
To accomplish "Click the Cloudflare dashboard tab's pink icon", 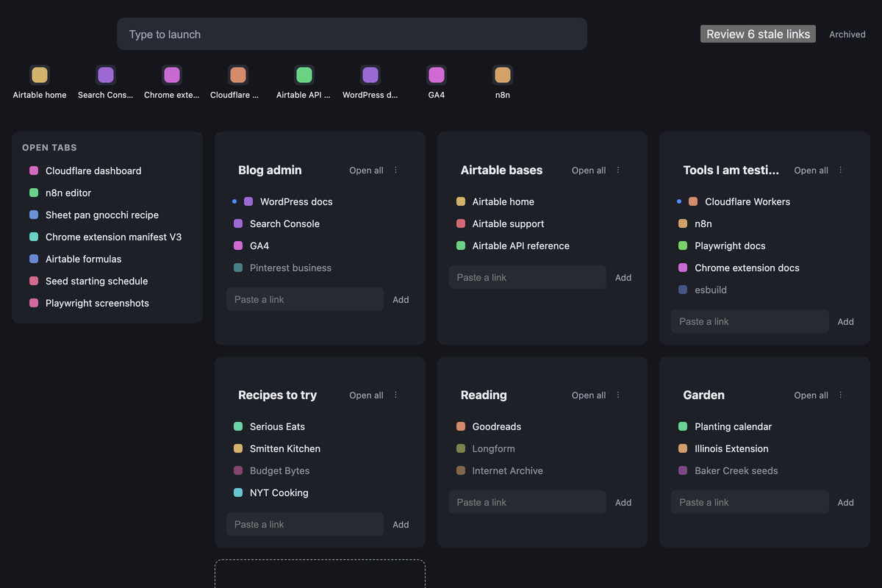I will [x=34, y=171].
